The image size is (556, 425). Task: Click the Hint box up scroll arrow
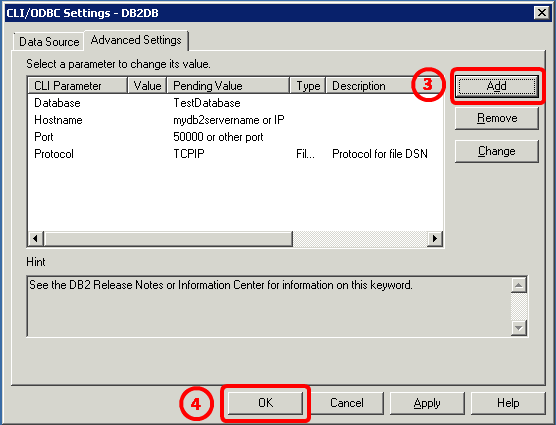coord(518,285)
